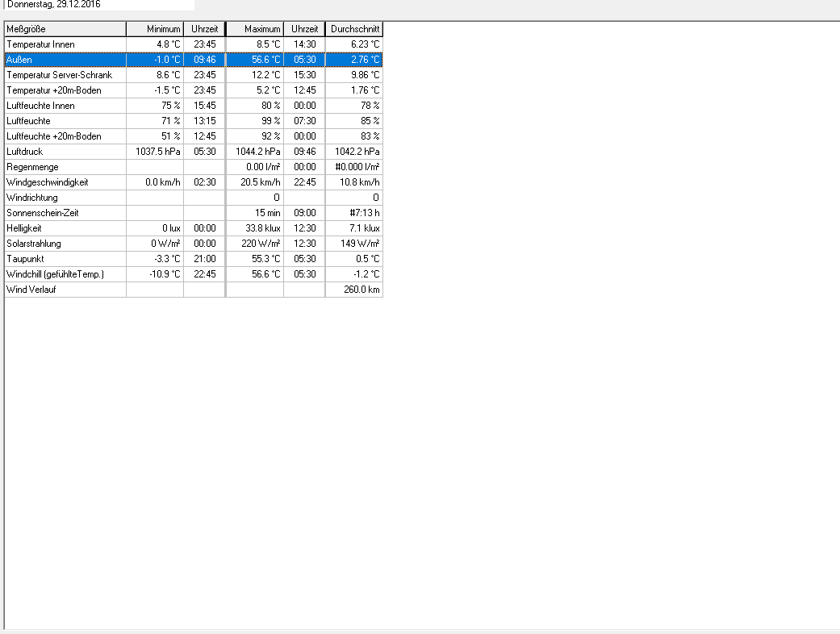Click the Wind Verlauf 260.0 km value
This screenshot has height=634, width=840.
coord(361,290)
